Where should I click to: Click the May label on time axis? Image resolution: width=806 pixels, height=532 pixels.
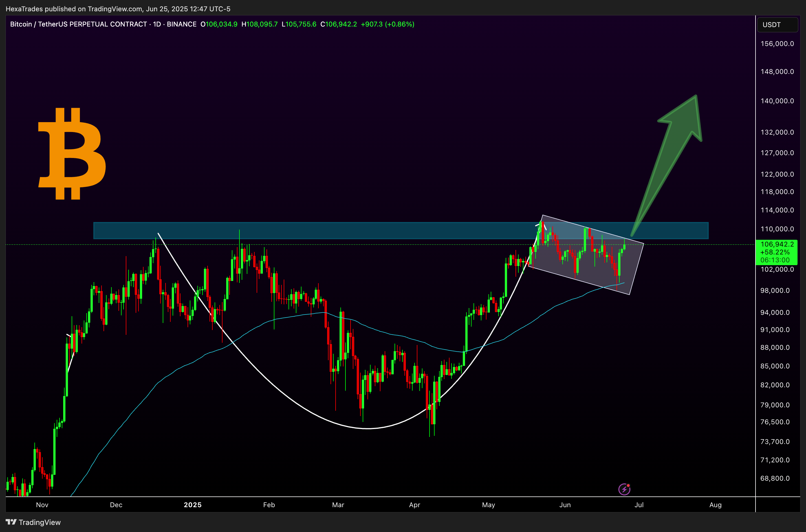pos(488,505)
